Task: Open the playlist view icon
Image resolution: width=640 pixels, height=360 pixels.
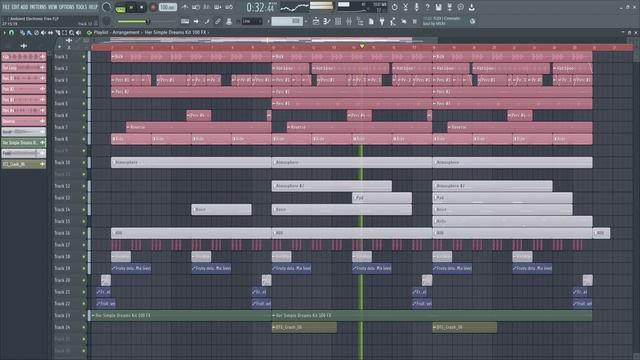Action: (x=316, y=21)
